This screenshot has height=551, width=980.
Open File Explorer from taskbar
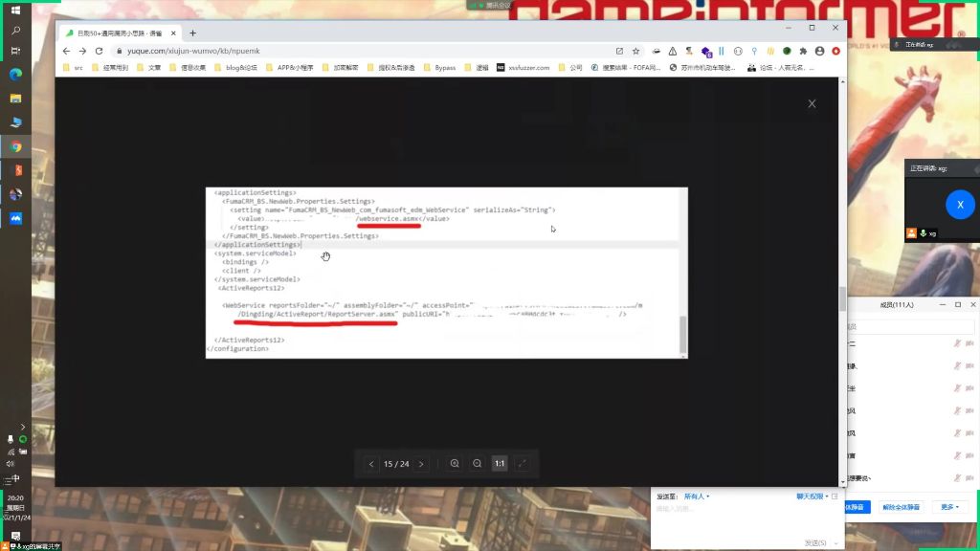pyautogui.click(x=15, y=99)
